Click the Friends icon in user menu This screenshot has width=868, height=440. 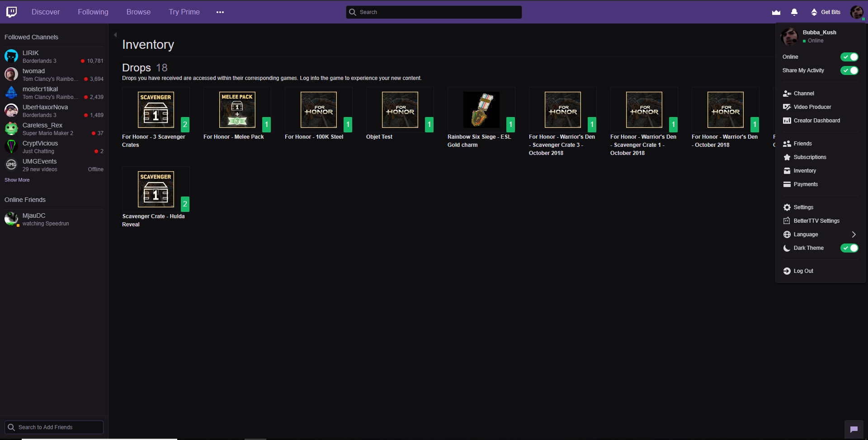pyautogui.click(x=787, y=144)
